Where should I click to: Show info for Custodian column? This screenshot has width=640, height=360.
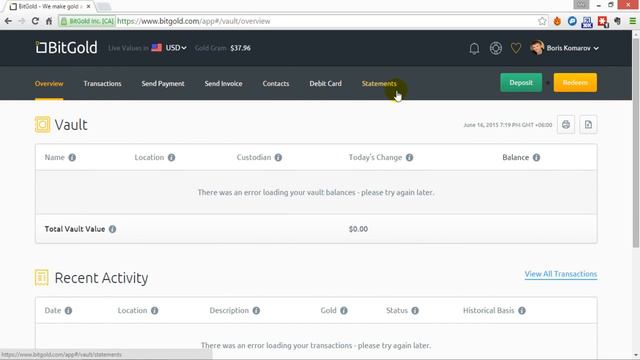[278, 158]
